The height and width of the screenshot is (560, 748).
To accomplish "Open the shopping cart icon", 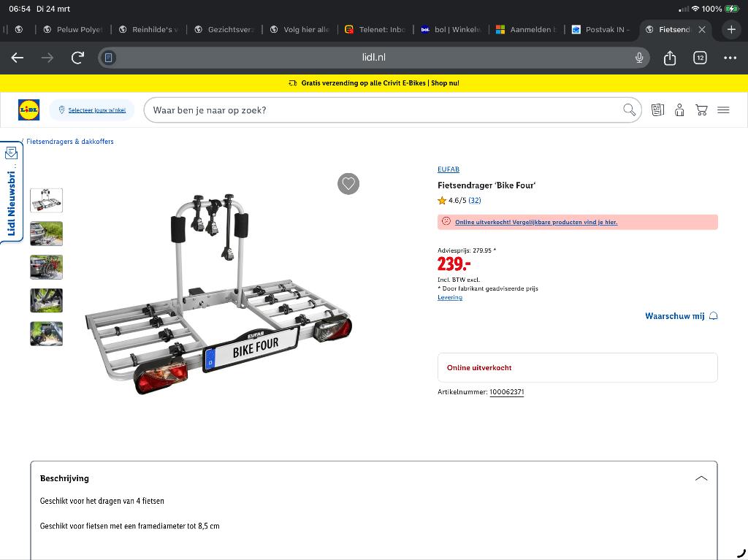I will pyautogui.click(x=701, y=110).
